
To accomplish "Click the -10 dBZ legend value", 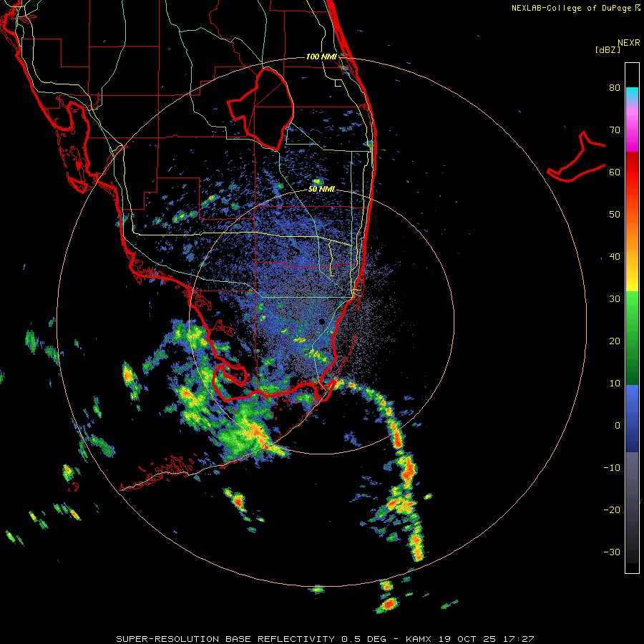I will [612, 468].
